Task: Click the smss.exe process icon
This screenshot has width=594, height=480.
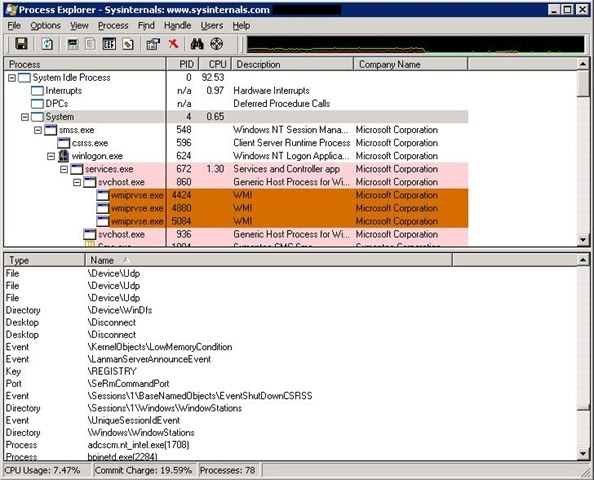Action: pyautogui.click(x=50, y=130)
